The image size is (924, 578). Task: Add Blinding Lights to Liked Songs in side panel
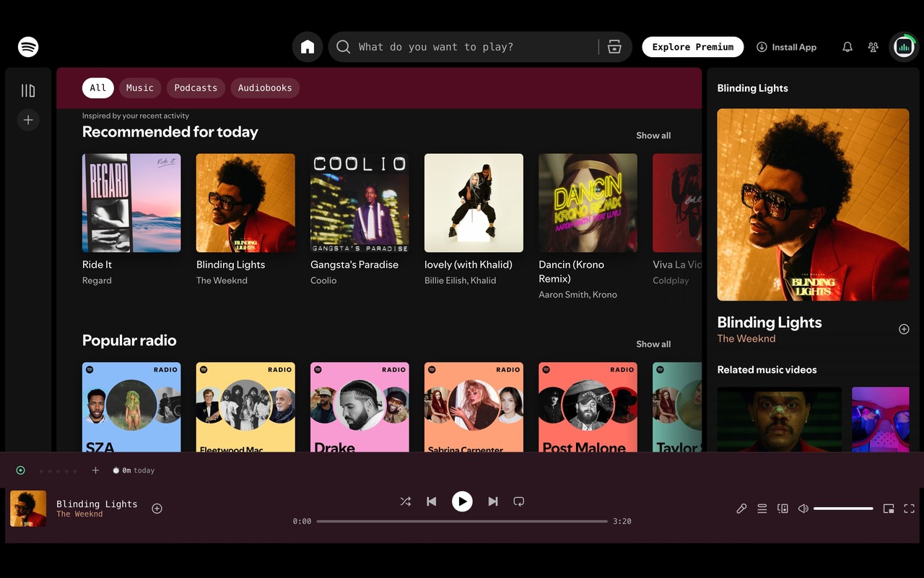(904, 329)
